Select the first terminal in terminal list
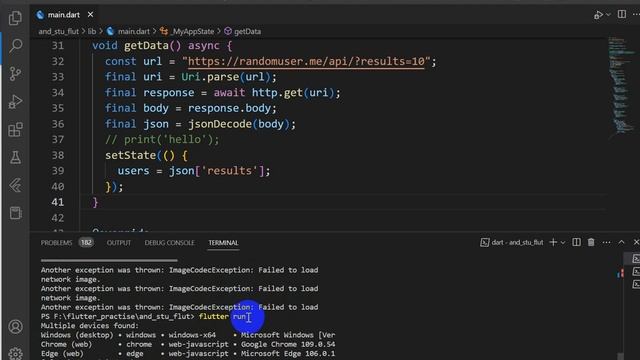This screenshot has width=640, height=360. (x=636, y=259)
